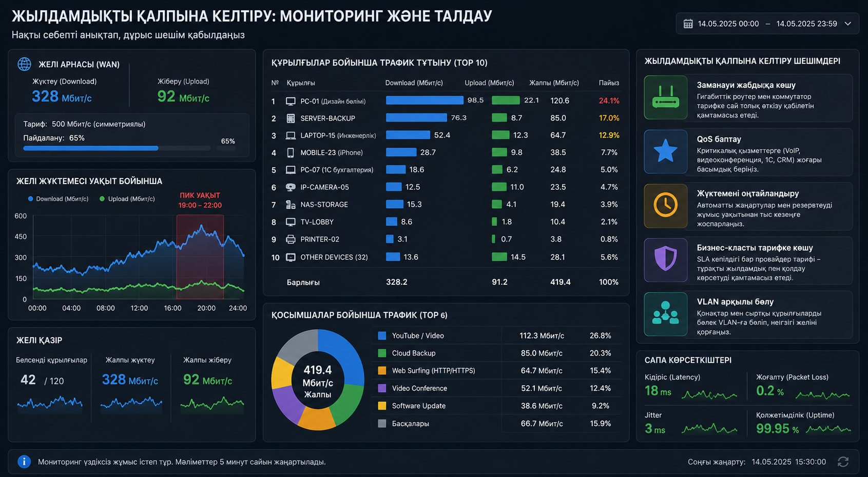Toggle the YouTube / Video blue legend square
This screenshot has height=477, width=868.
(x=382, y=335)
